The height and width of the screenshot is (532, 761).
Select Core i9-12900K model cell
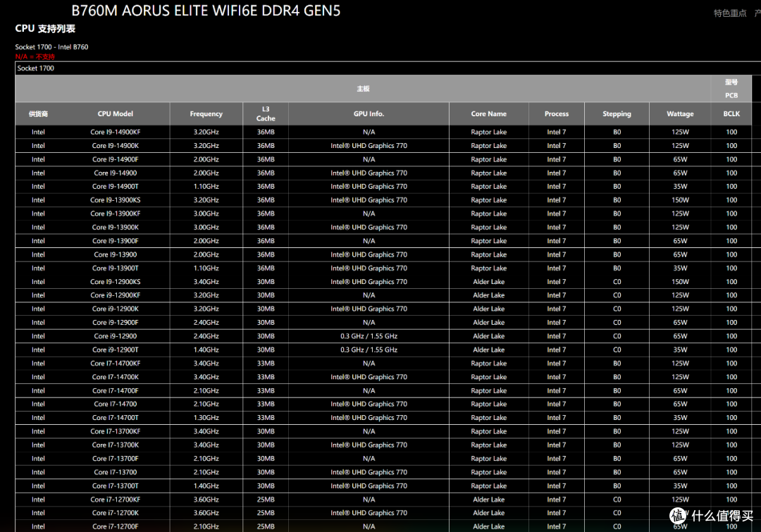pos(115,309)
